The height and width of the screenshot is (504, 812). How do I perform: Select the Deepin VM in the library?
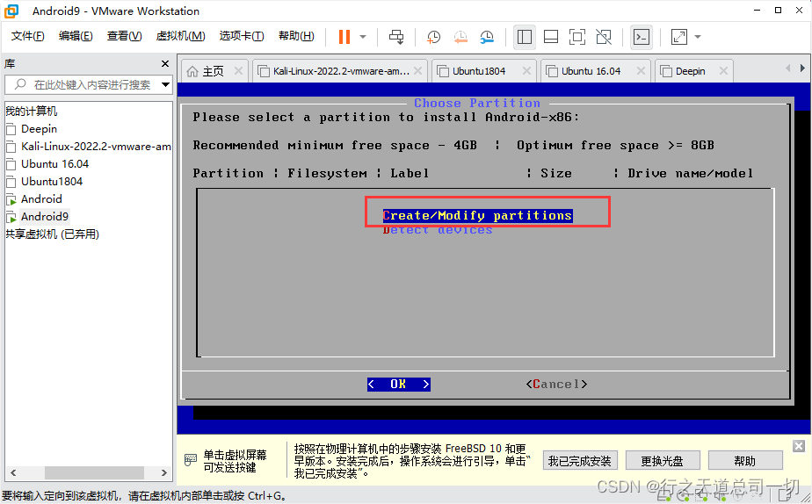(39, 129)
